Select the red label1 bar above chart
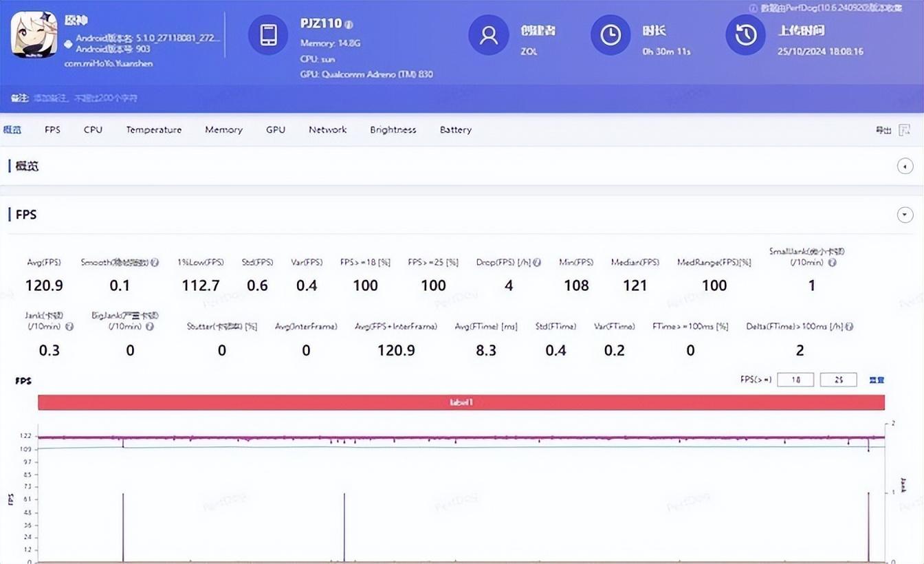 tap(461, 402)
